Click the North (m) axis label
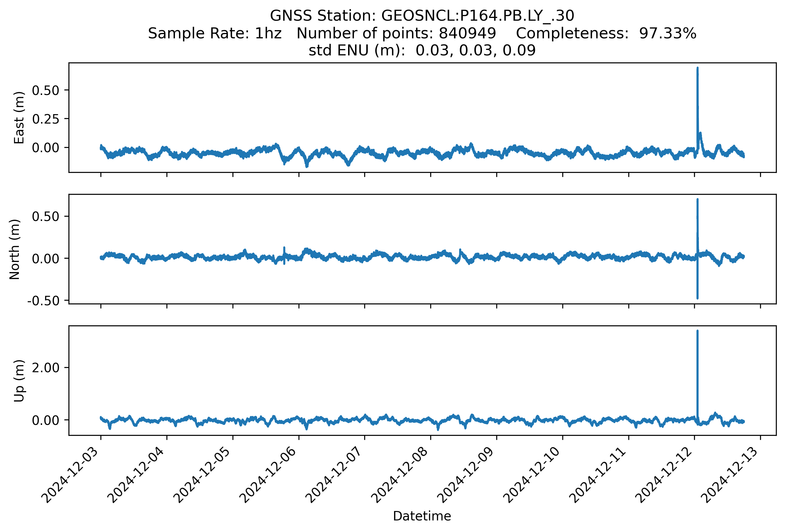 pyautogui.click(x=15, y=249)
